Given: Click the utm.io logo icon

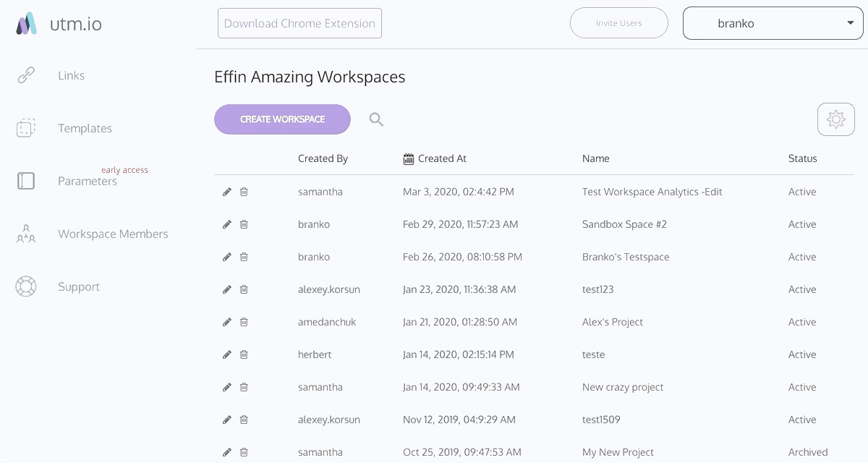Looking at the screenshot, I should [x=27, y=23].
